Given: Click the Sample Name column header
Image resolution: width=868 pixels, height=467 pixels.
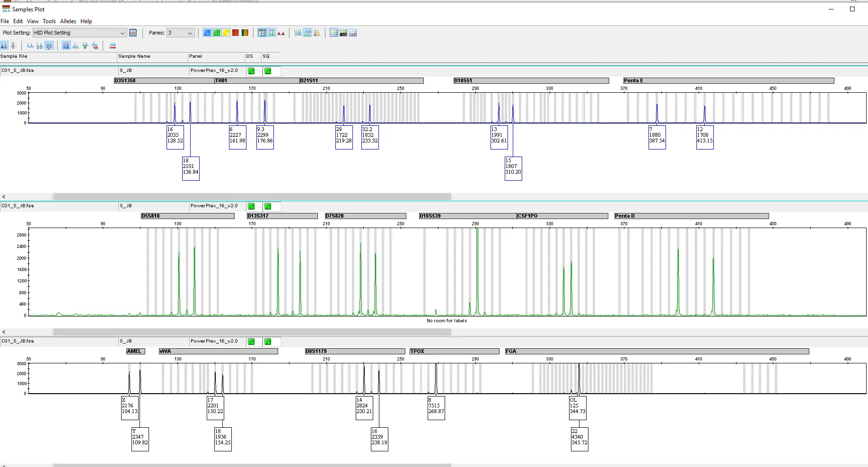Looking at the screenshot, I should tap(152, 56).
